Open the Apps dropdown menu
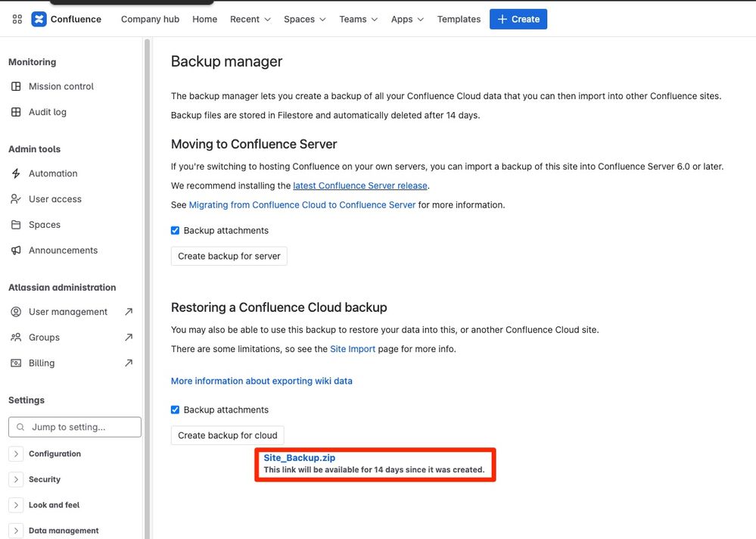 407,19
